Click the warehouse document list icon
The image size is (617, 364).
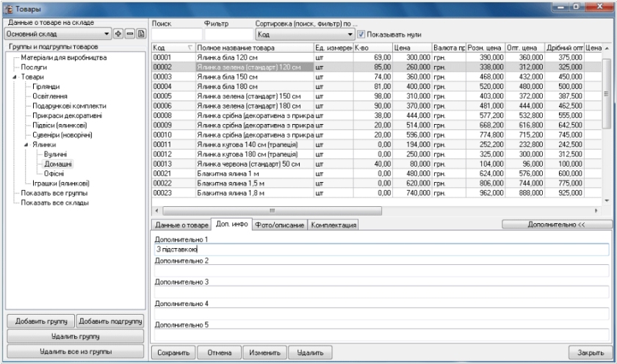point(141,34)
